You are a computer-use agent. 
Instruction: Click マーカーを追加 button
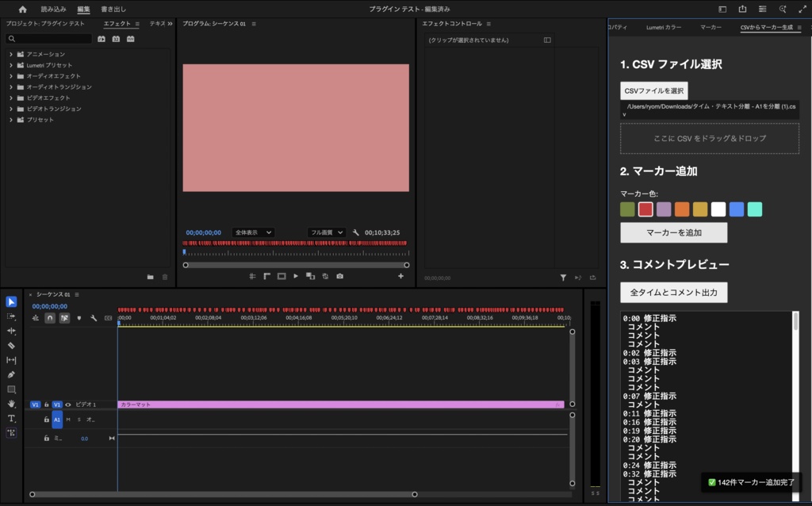[x=674, y=232]
